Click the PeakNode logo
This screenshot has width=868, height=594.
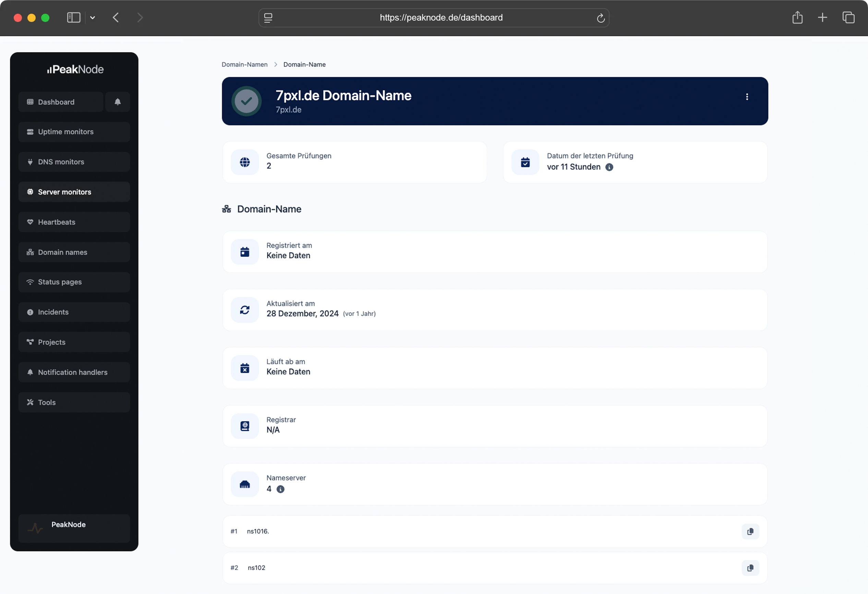pos(75,70)
